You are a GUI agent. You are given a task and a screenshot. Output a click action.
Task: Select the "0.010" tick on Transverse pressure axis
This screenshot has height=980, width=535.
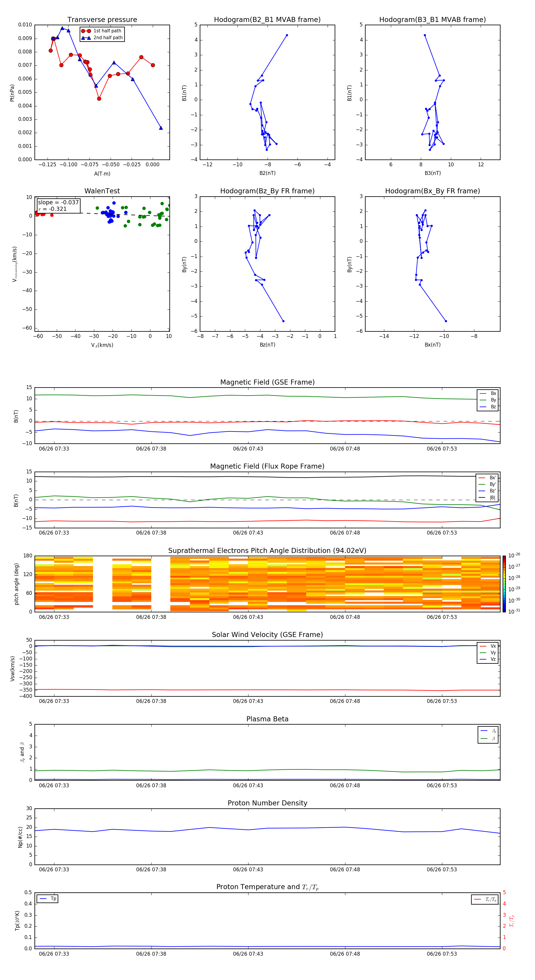[25, 25]
